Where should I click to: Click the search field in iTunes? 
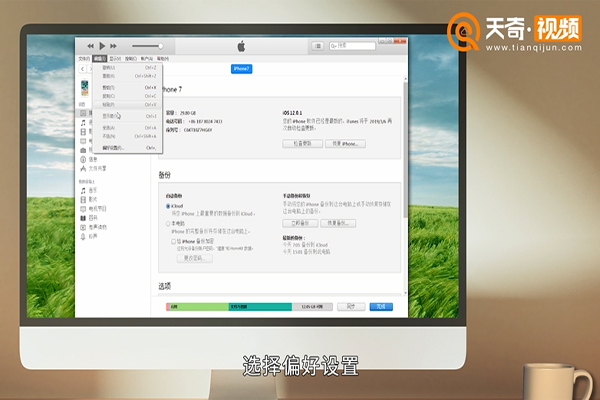(x=352, y=46)
